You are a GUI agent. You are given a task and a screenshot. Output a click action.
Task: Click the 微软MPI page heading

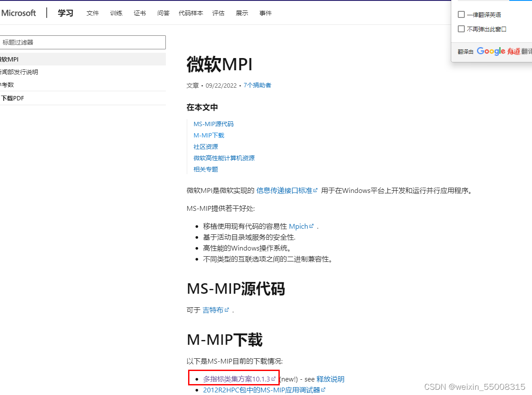tap(220, 65)
